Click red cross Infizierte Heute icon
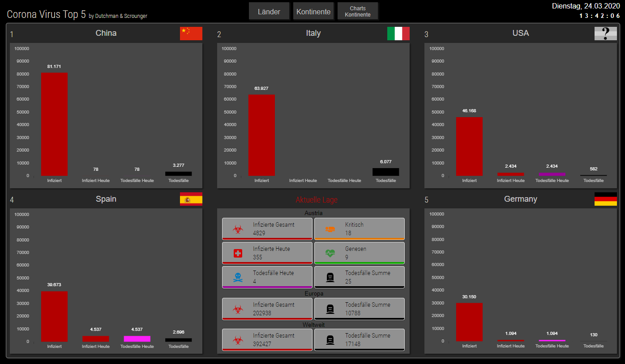The image size is (625, 364). click(x=238, y=253)
